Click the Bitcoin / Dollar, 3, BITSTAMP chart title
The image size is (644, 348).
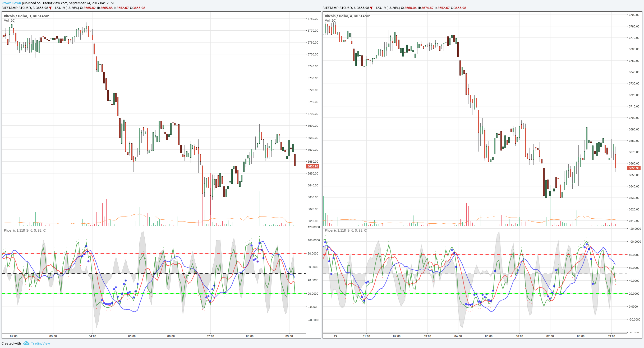[26, 16]
